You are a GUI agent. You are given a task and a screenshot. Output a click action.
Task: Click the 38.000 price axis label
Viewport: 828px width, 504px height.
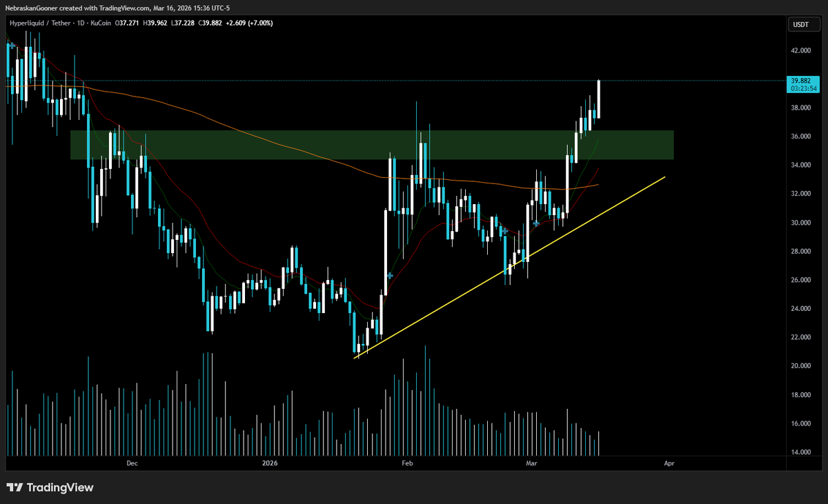coord(801,108)
